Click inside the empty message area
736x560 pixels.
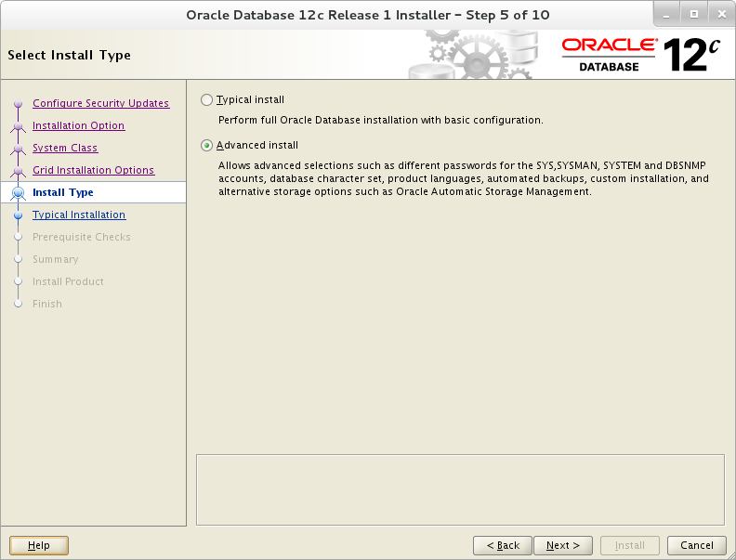(461, 489)
